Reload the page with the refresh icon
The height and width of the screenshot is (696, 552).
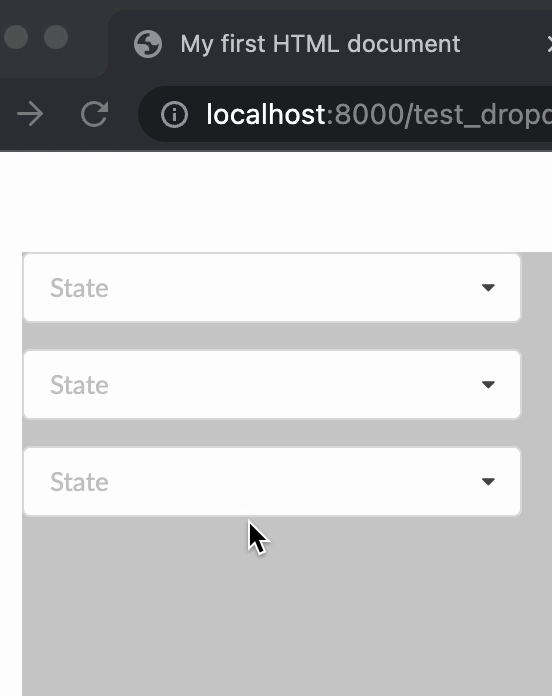pos(95,114)
